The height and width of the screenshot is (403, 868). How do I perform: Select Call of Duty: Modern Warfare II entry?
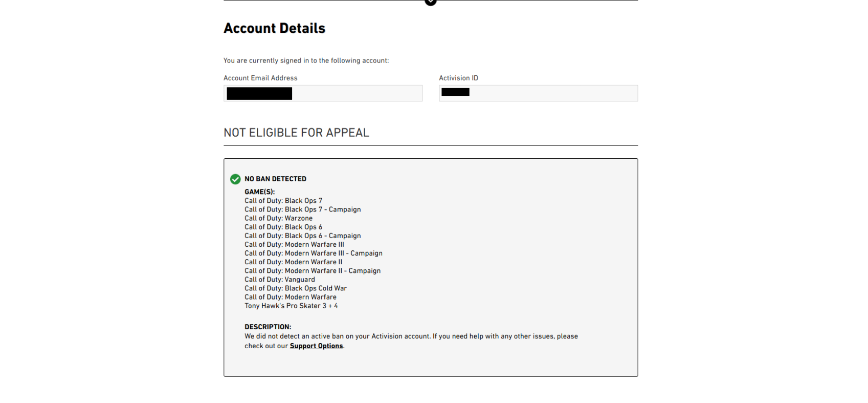[x=294, y=262]
